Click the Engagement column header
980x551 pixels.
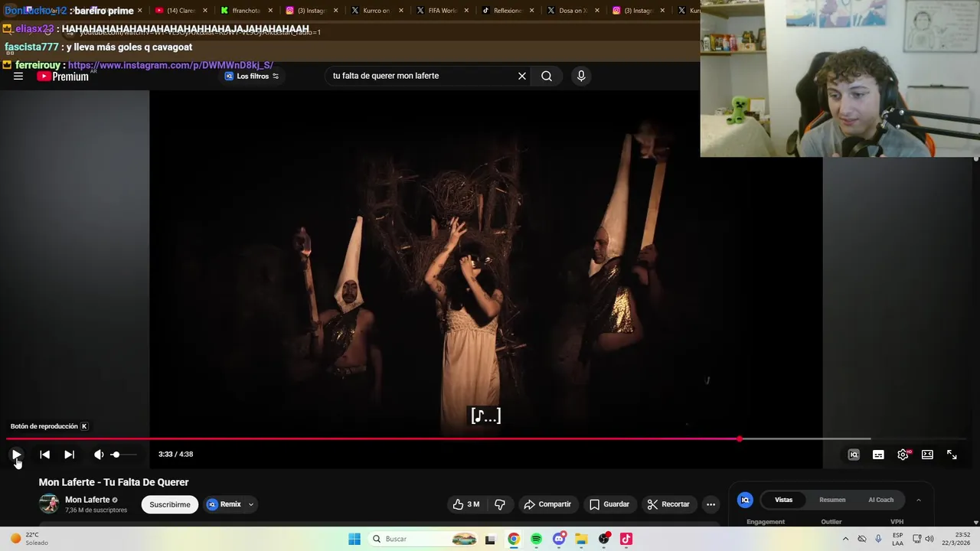(x=766, y=522)
